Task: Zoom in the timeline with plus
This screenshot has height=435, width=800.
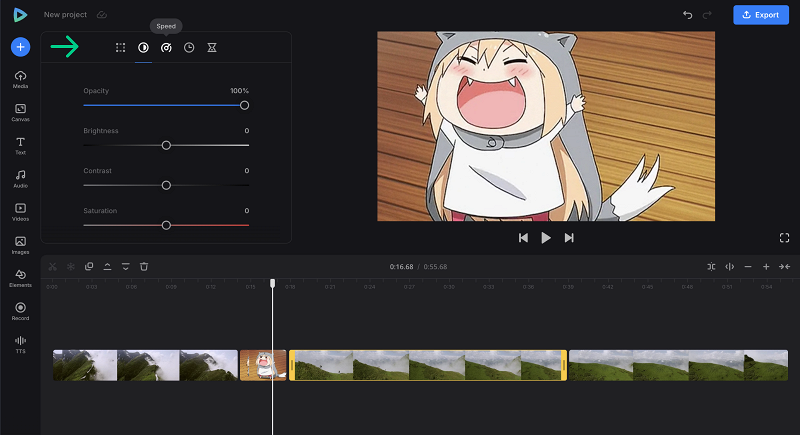Action: (766, 266)
